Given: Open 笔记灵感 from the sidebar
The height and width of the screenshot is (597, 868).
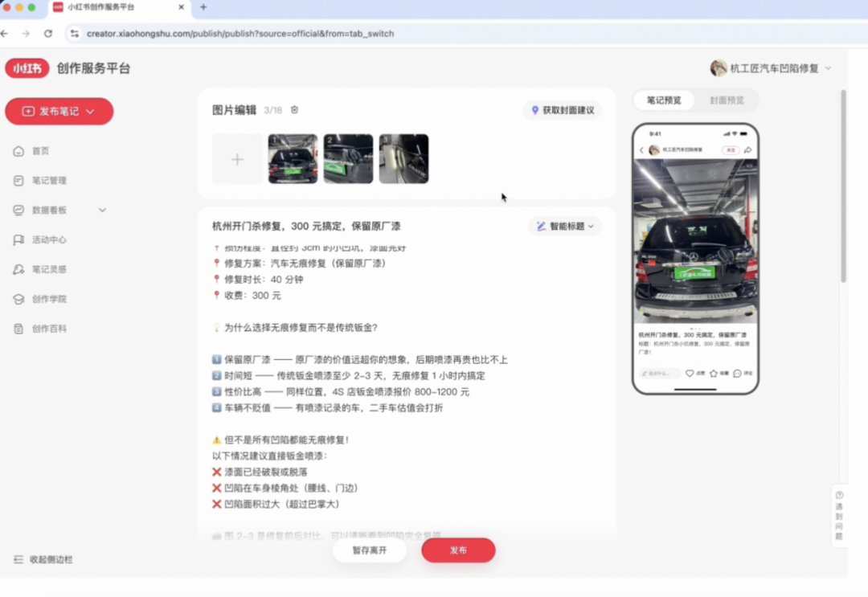Looking at the screenshot, I should point(48,269).
